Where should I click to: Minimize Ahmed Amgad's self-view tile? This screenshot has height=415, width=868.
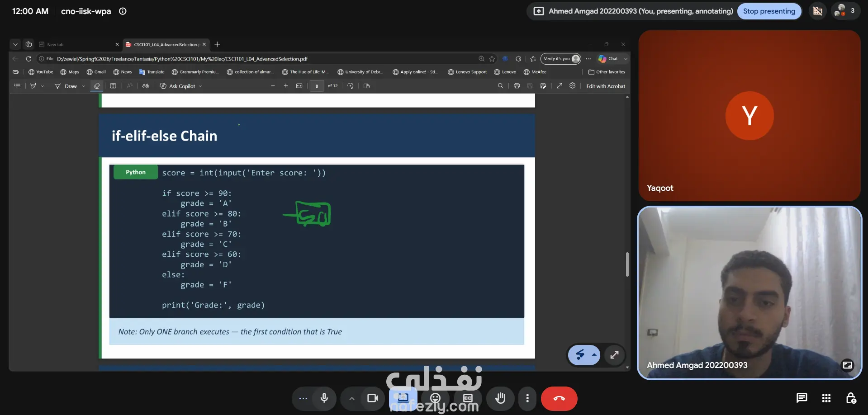[x=847, y=365]
